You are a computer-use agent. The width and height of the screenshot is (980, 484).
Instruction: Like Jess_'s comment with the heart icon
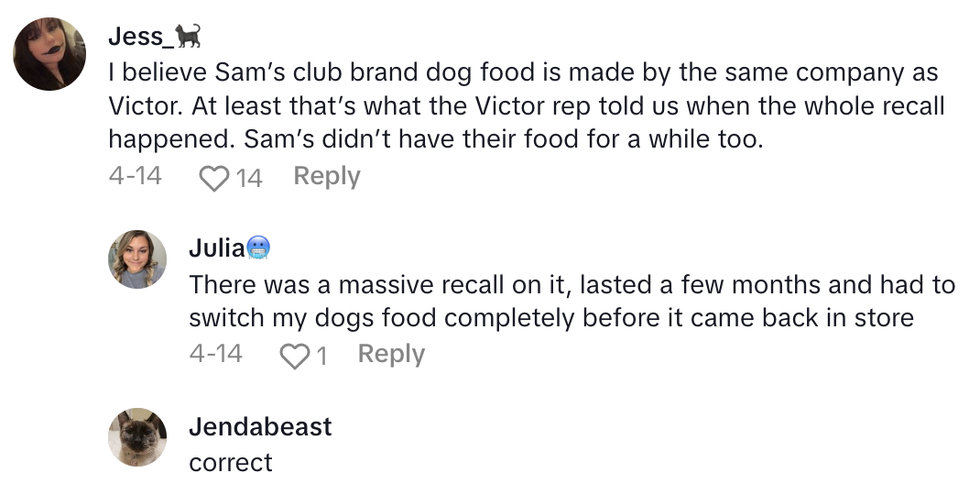tap(214, 177)
